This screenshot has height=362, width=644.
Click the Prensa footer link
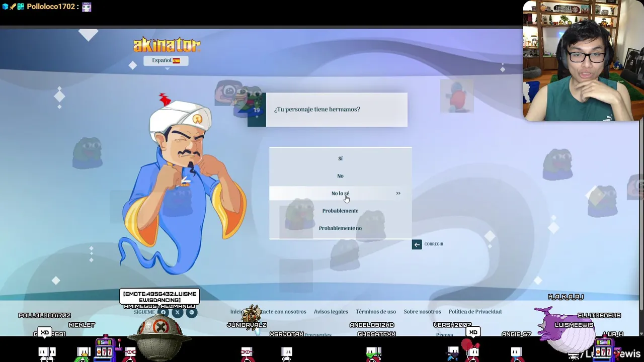click(x=445, y=335)
